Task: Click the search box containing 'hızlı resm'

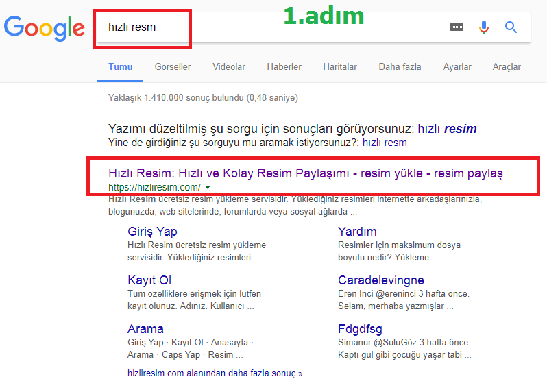Action: [314, 27]
